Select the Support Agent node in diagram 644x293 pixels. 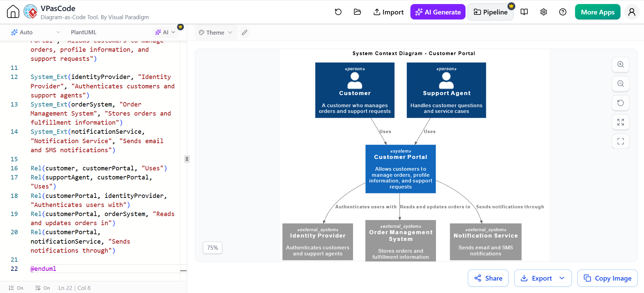(x=446, y=90)
